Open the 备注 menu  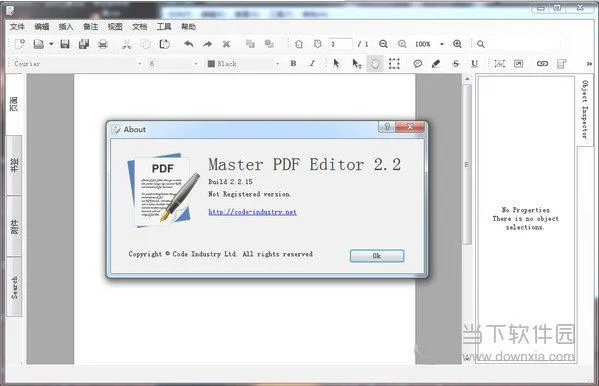91,26
